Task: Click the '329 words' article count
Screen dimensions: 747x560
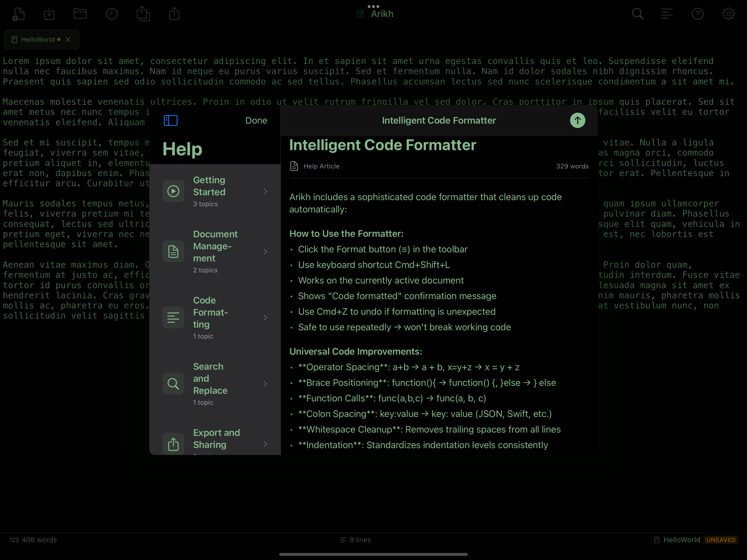Action: click(x=572, y=166)
